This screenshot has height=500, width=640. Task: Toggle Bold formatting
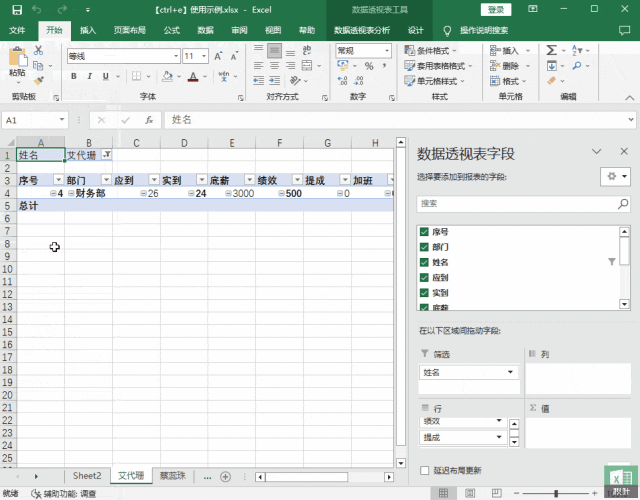[73, 76]
